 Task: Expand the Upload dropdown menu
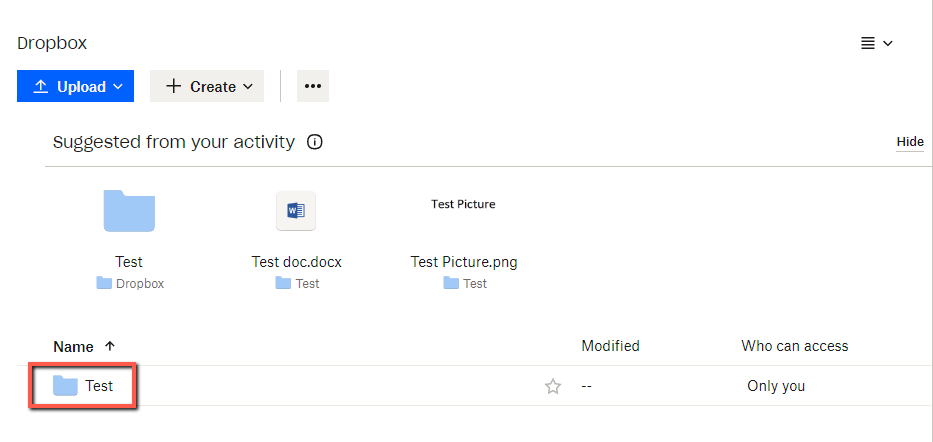76,86
